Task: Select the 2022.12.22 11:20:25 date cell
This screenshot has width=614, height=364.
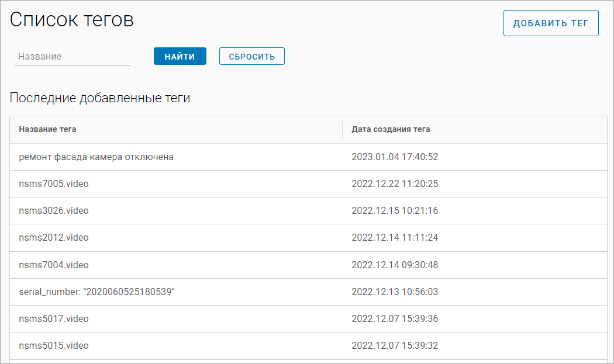Action: (395, 184)
